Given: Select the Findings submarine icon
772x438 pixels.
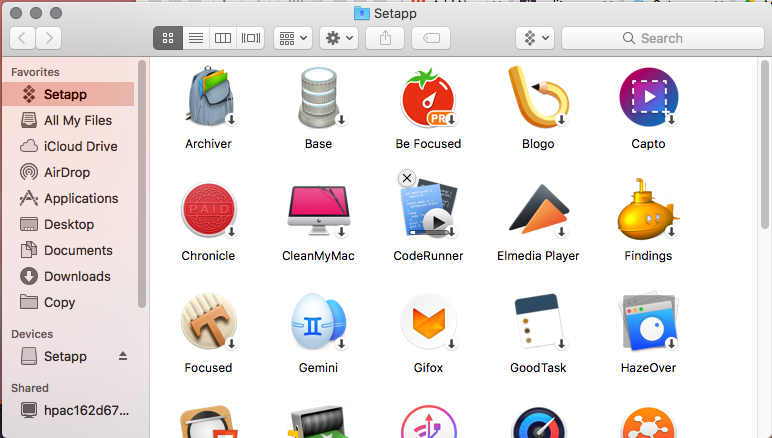Looking at the screenshot, I should [648, 210].
